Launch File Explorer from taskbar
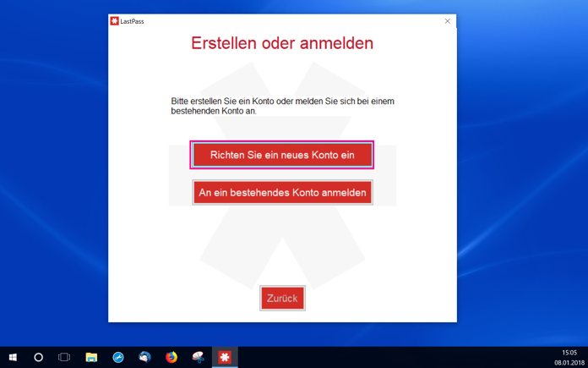This screenshot has height=368, width=588. point(91,357)
